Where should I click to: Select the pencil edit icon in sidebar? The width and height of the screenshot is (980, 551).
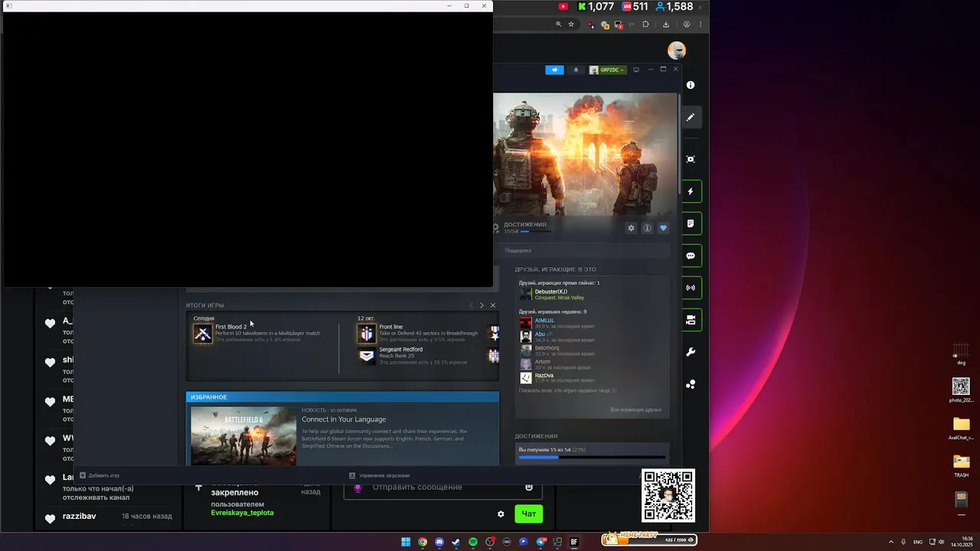click(691, 117)
